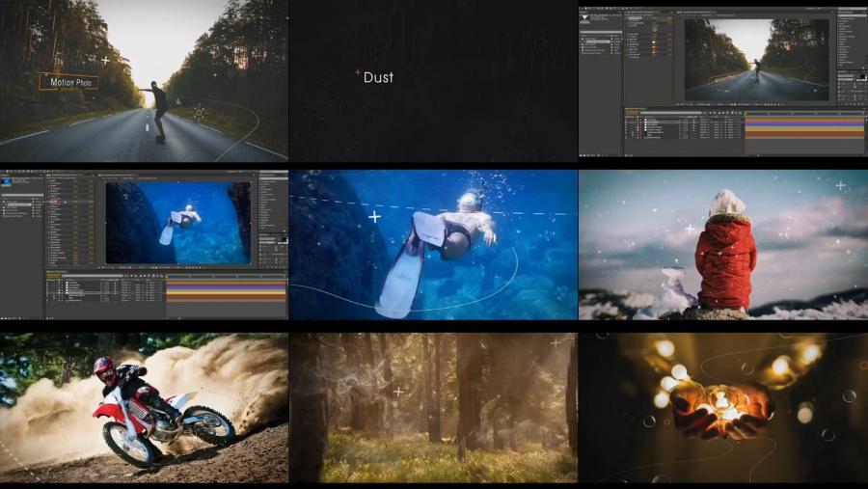The image size is (868, 489).
Task: Click the plus marker in the snow scene's top-right corner
Action: [840, 185]
